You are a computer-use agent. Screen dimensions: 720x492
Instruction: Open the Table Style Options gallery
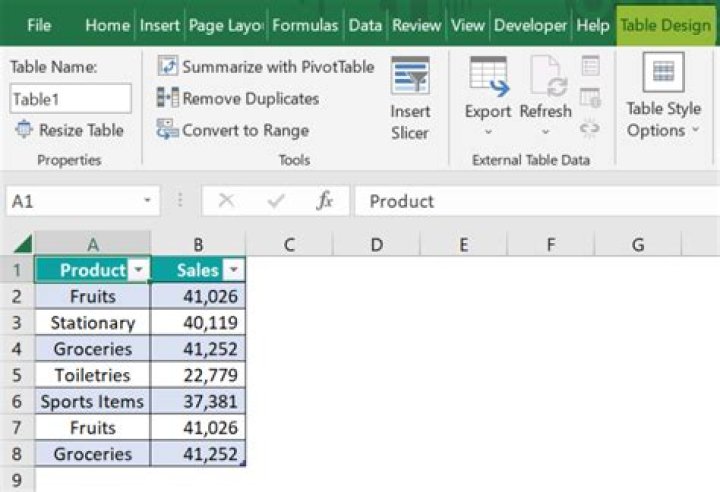point(663,96)
